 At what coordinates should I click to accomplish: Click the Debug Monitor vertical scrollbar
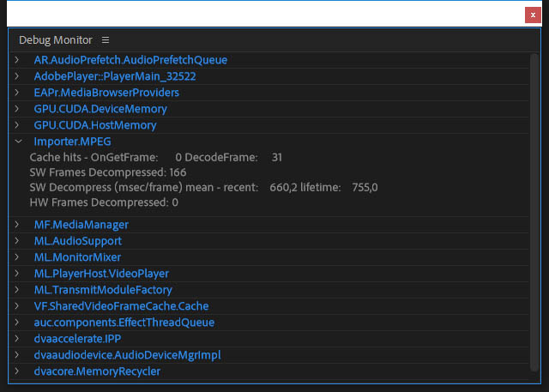point(534,212)
